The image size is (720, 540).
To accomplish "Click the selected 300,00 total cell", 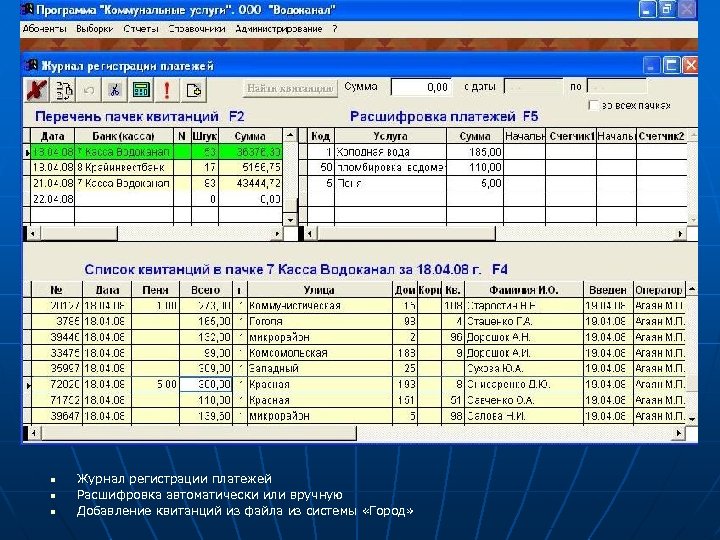I will point(206,384).
